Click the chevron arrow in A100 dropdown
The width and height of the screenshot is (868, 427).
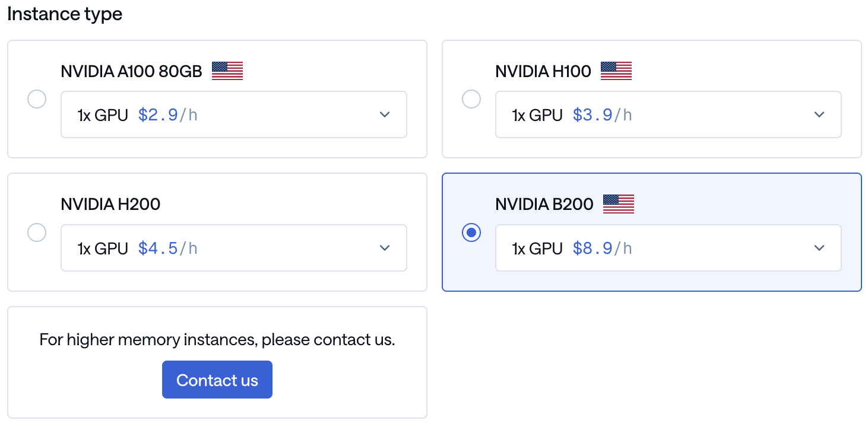coord(385,114)
